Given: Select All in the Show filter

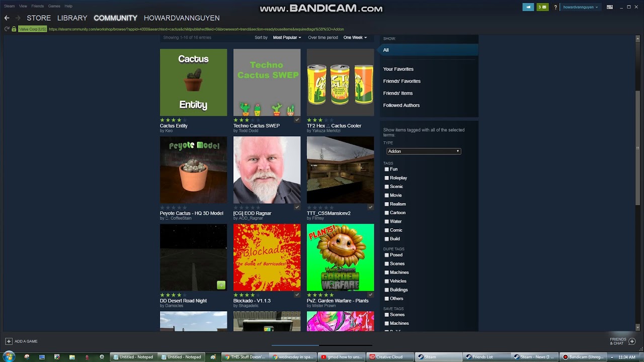Looking at the screenshot, I should click(x=429, y=50).
